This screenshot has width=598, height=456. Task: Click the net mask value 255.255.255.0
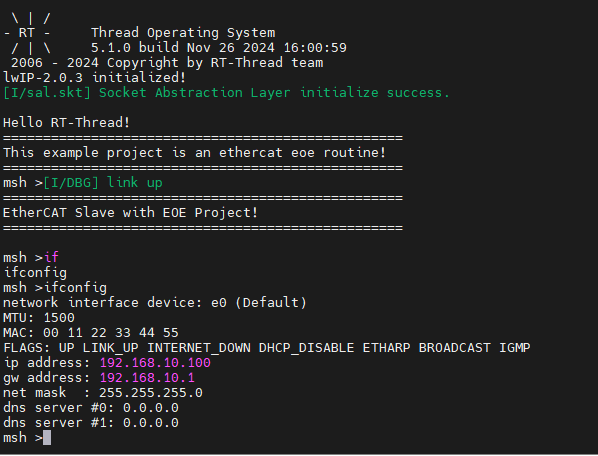pyautogui.click(x=151, y=393)
